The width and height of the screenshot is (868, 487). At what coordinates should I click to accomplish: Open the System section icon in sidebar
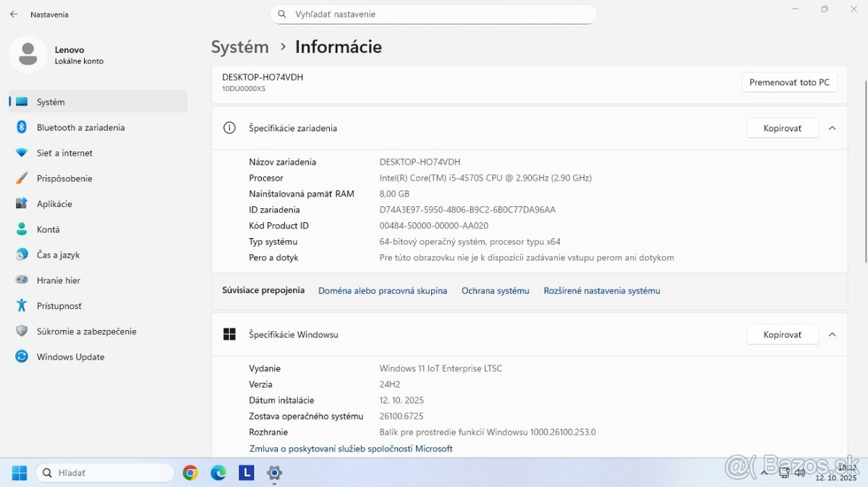pos(22,102)
